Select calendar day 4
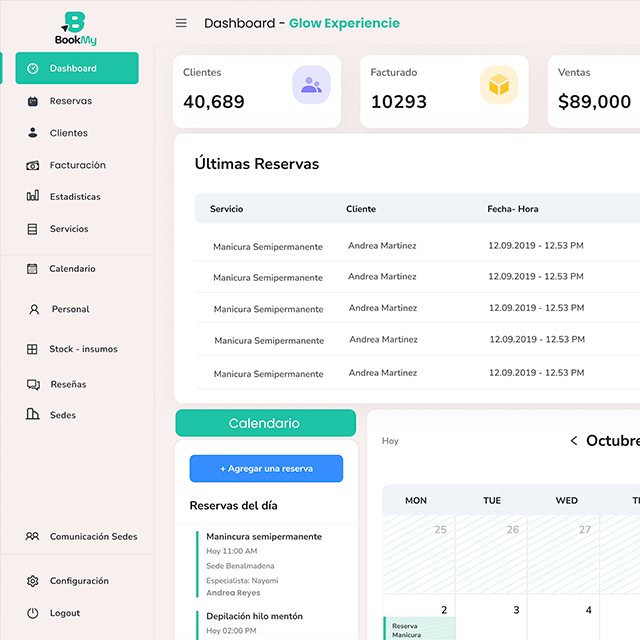Image resolution: width=640 pixels, height=640 pixels. pyautogui.click(x=589, y=610)
